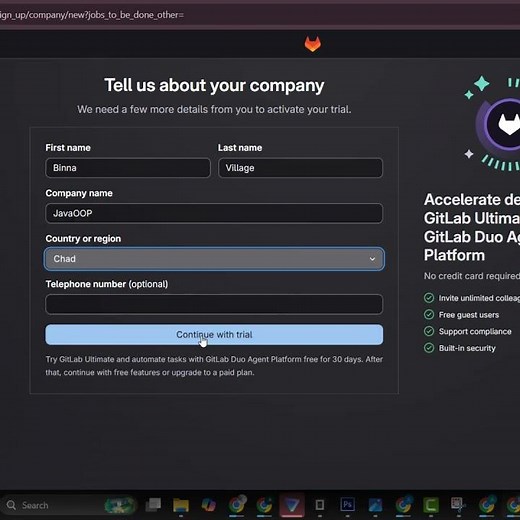Launch Copilot from the taskbar

pyautogui.click(x=209, y=505)
